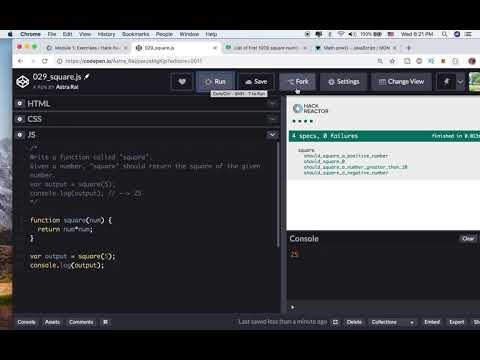Open the Collections dropdown
The image size is (480, 360).
pyautogui.click(x=393, y=322)
